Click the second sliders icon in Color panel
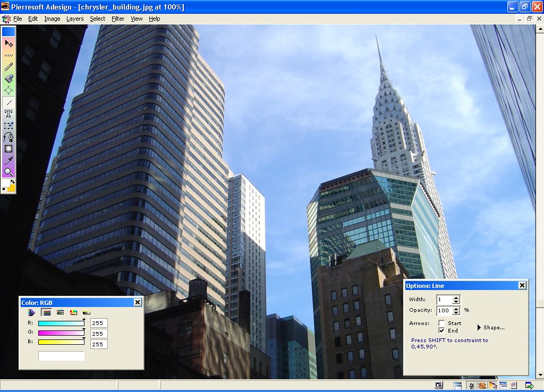544x392 pixels. tap(61, 312)
